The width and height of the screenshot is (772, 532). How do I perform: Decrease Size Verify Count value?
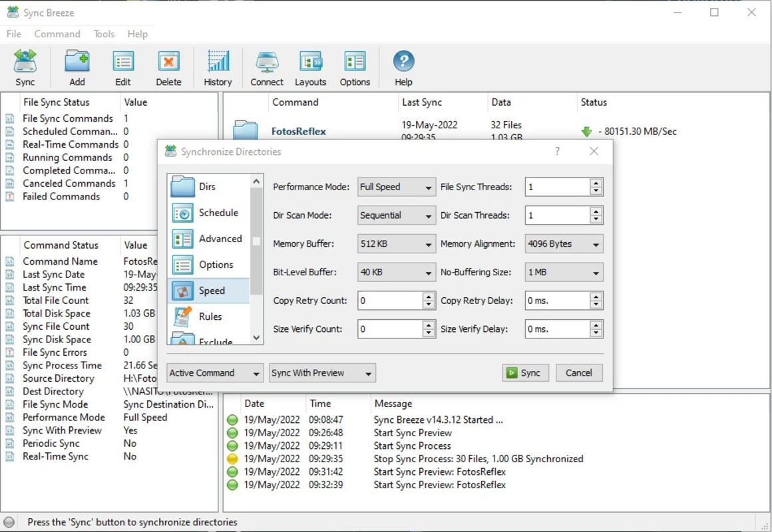(x=429, y=333)
